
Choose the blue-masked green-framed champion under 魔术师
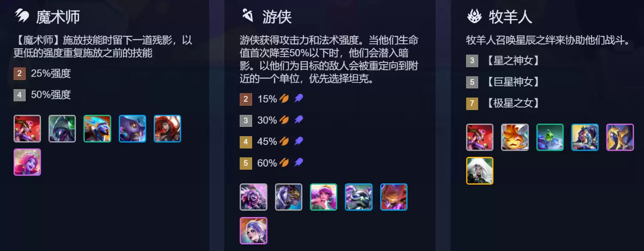coord(97,129)
